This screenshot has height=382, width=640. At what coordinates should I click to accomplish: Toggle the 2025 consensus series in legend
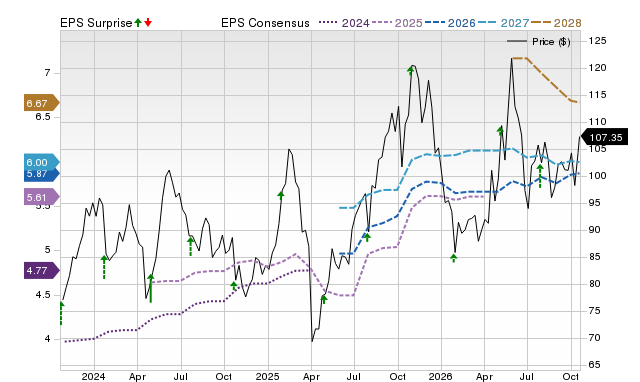pyautogui.click(x=397, y=23)
